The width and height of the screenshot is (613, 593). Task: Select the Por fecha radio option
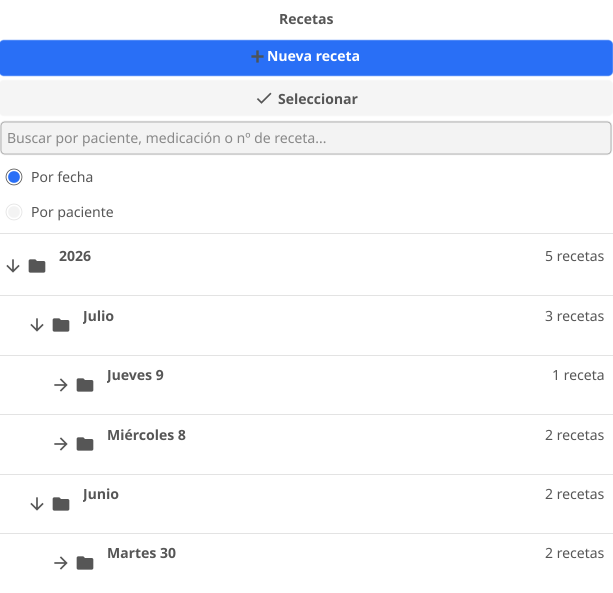click(14, 177)
